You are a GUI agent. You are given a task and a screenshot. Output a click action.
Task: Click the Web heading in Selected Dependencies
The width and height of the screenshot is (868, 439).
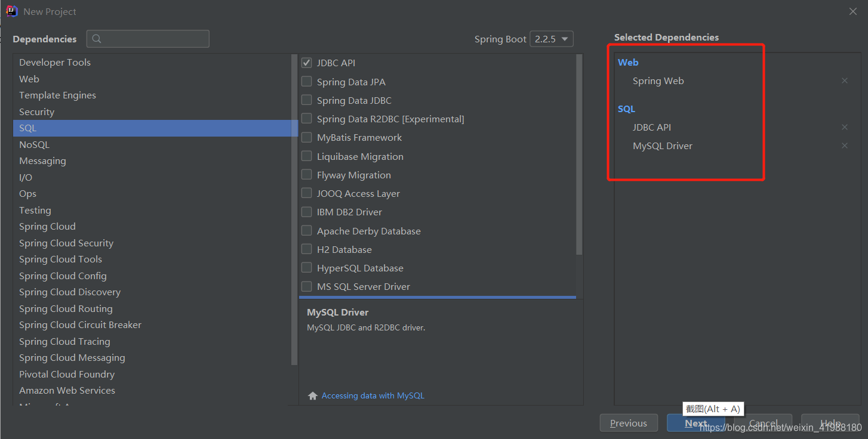[628, 62]
